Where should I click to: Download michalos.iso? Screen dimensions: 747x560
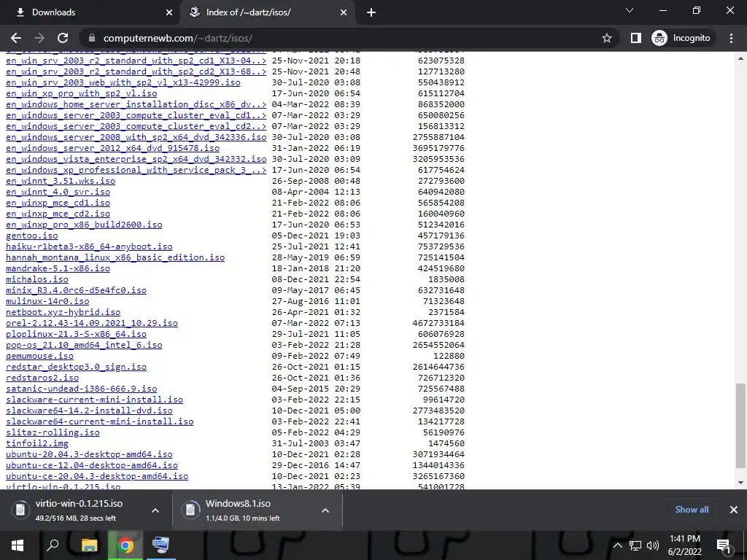point(37,279)
